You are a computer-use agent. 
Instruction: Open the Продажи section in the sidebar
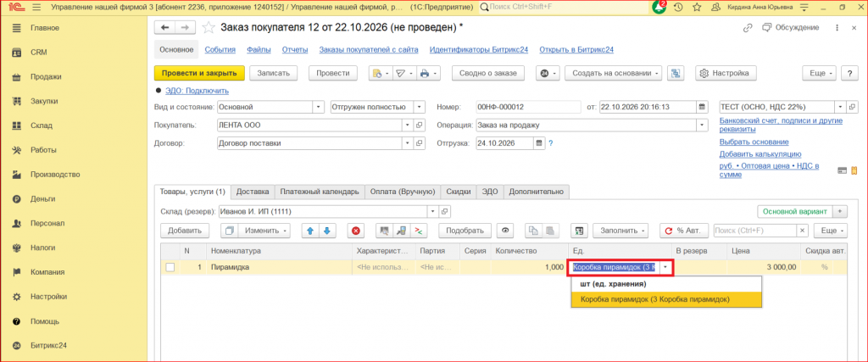pos(46,77)
